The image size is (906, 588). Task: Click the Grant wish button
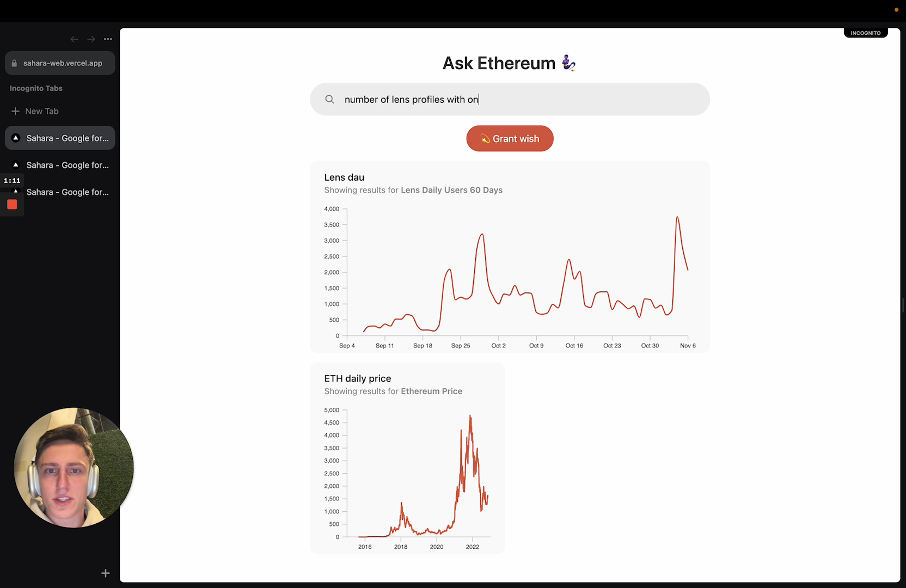[x=510, y=139]
